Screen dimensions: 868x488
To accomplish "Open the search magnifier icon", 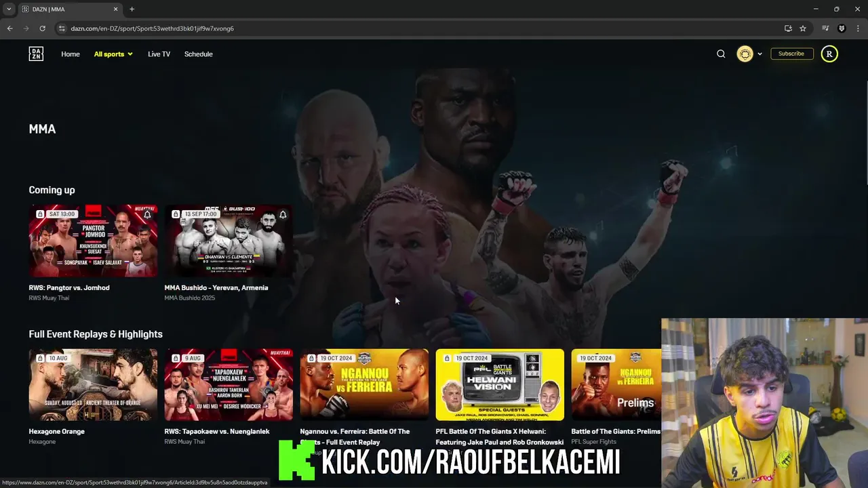I will pyautogui.click(x=721, y=54).
